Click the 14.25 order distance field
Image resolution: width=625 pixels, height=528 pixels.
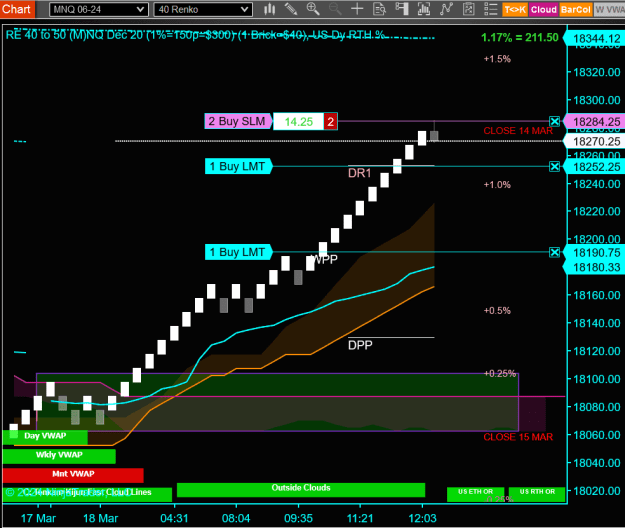click(299, 122)
